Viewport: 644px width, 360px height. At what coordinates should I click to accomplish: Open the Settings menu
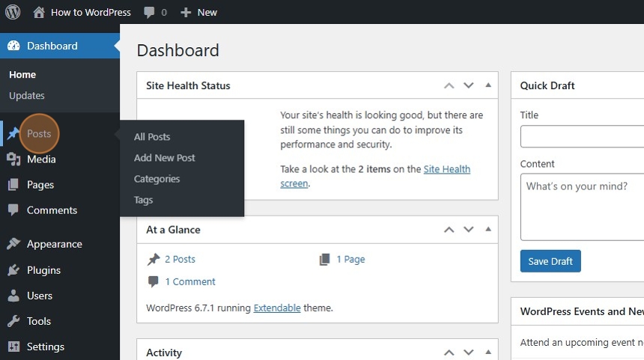tap(45, 347)
